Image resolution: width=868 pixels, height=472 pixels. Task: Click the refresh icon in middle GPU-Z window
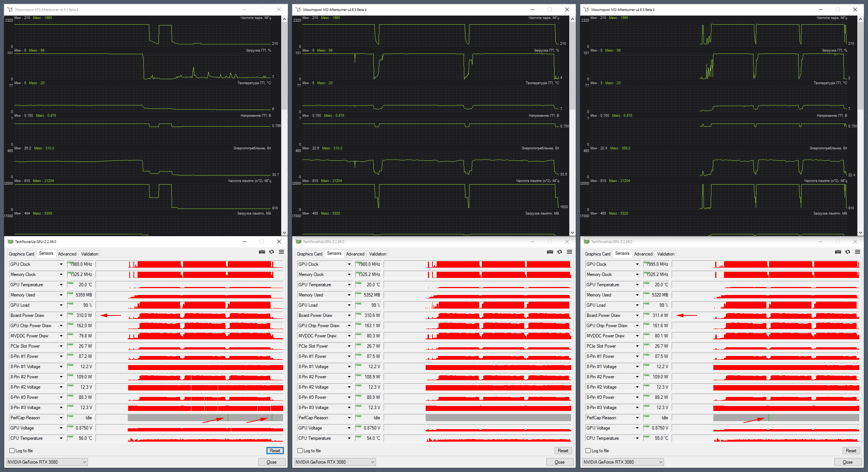coord(560,252)
